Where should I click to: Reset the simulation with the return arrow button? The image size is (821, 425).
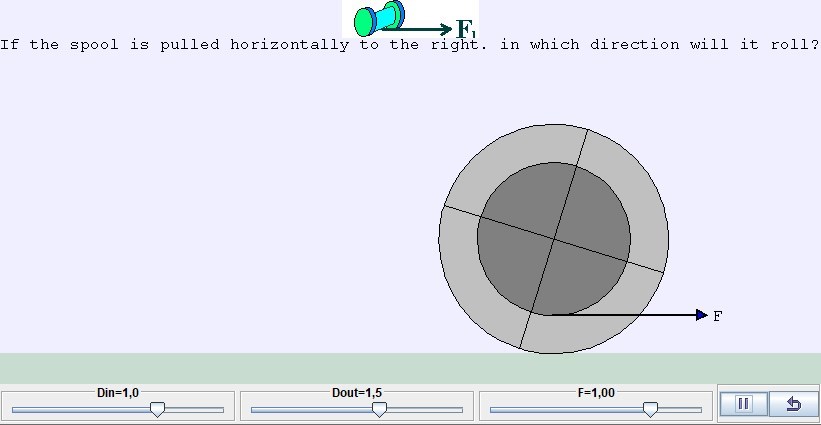pos(794,404)
